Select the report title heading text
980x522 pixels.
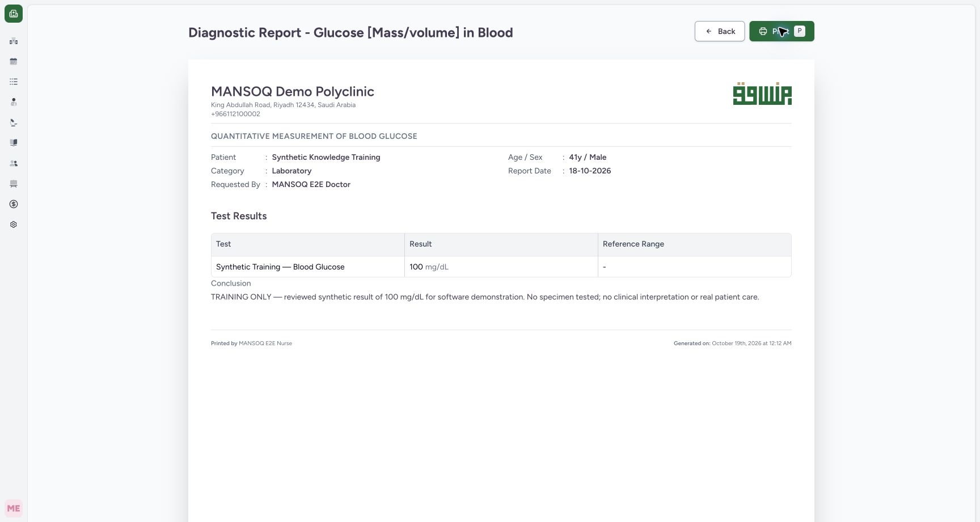click(x=350, y=33)
